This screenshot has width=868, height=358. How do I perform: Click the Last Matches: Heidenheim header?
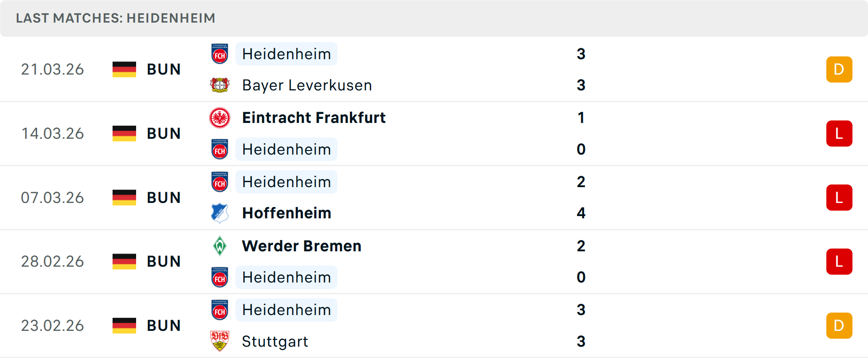click(116, 18)
